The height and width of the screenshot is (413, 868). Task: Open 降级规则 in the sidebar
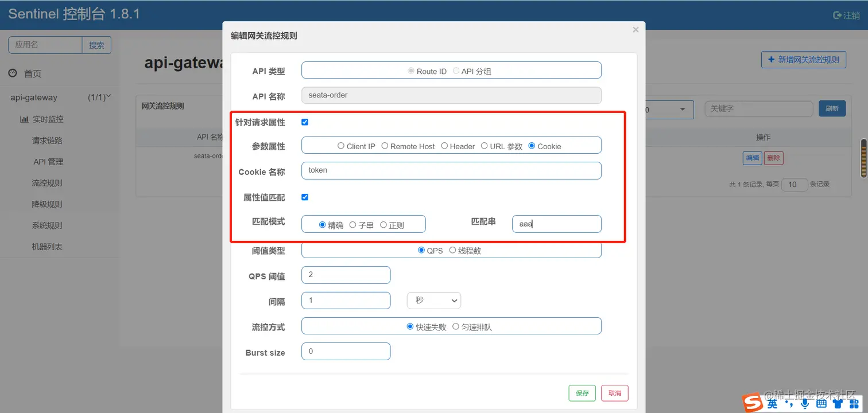[x=47, y=204]
